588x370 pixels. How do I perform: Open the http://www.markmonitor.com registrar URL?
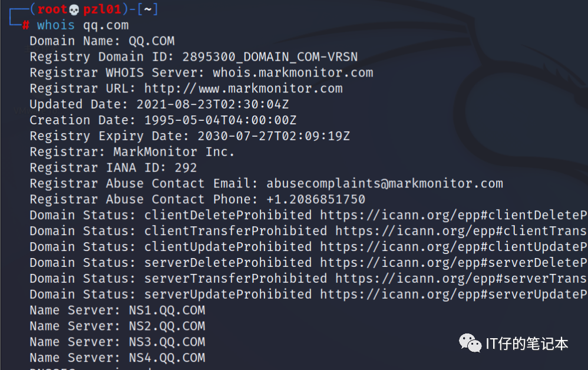243,88
